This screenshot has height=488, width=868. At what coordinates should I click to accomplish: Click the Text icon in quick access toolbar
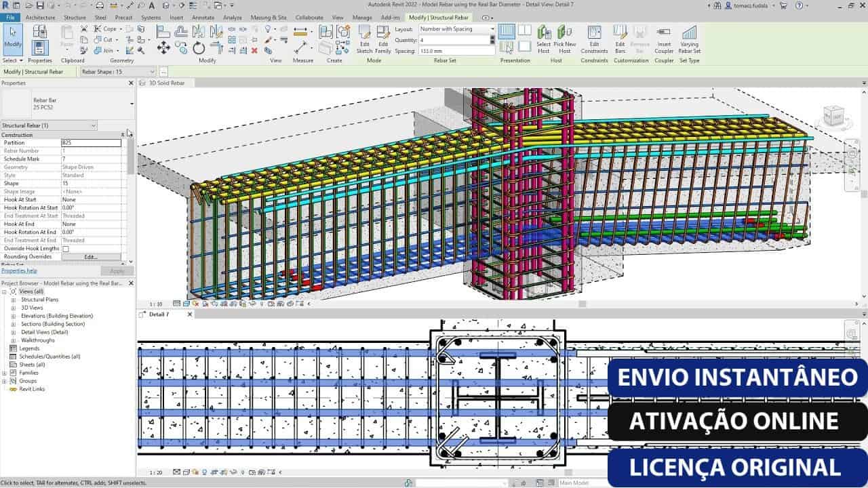tap(152, 5)
